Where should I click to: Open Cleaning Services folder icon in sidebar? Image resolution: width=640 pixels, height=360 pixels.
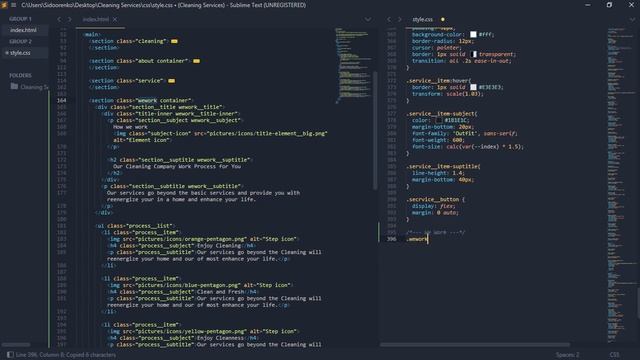14,87
